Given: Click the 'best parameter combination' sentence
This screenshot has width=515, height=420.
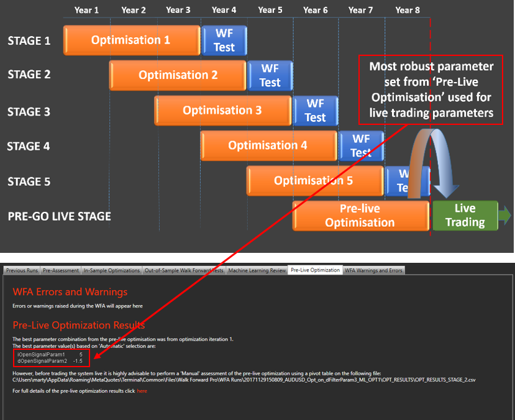Looking at the screenshot, I should tap(123, 339).
